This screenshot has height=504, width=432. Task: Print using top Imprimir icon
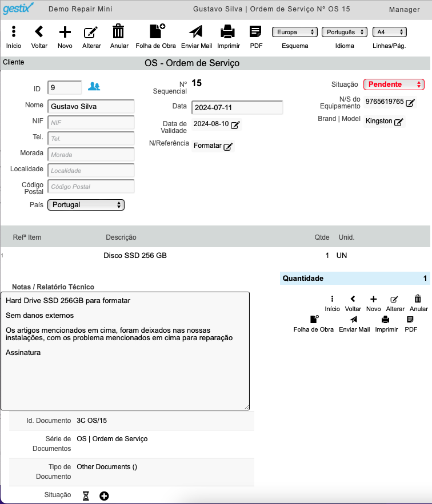(227, 32)
